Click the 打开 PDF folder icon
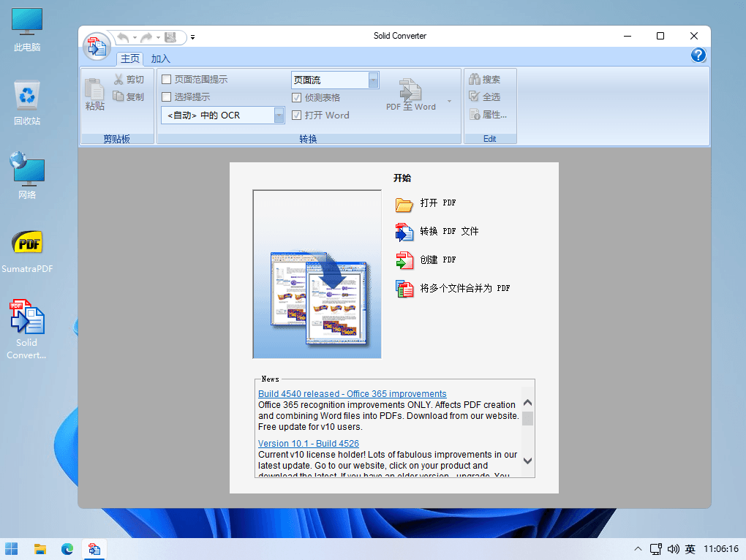Image resolution: width=746 pixels, height=560 pixels. [404, 205]
